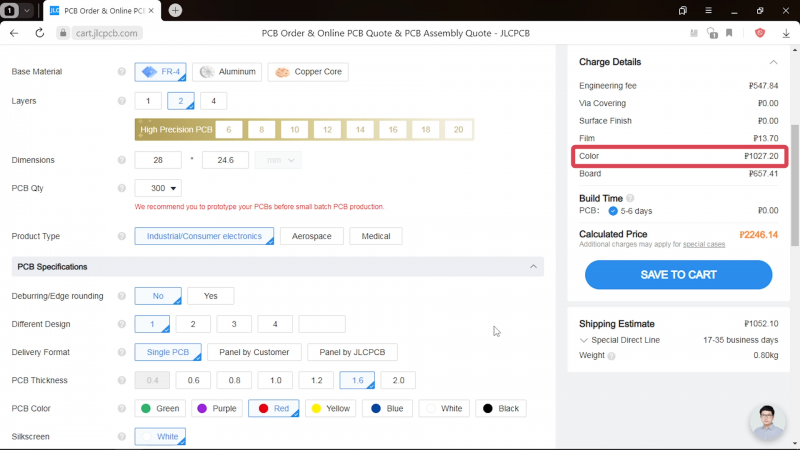This screenshot has width=800, height=450.
Task: Select the PCB Order browser tab
Action: coord(102,11)
